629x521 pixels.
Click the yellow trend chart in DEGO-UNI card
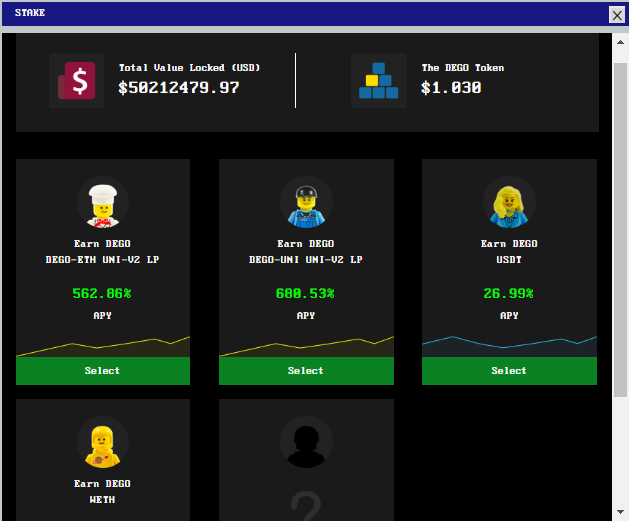click(306, 347)
